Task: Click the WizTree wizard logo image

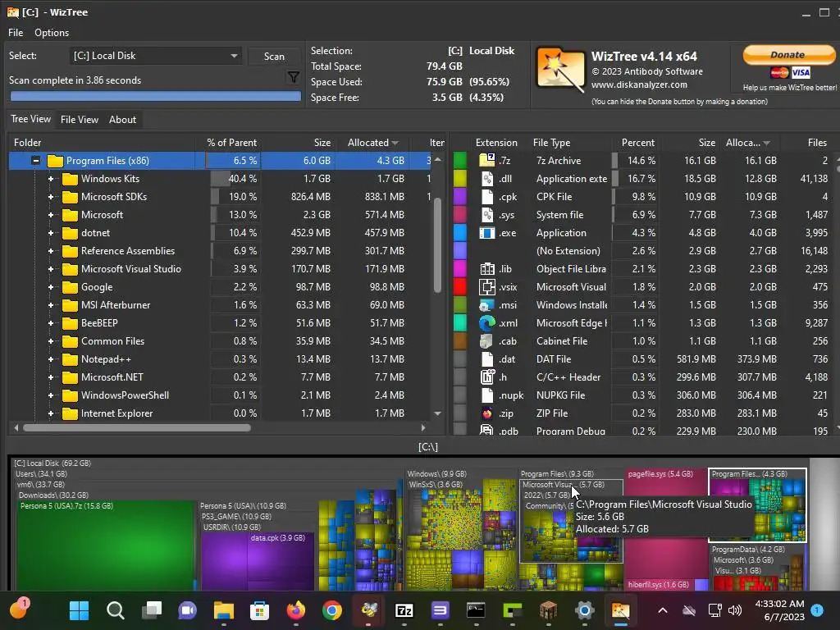Action: click(560, 70)
